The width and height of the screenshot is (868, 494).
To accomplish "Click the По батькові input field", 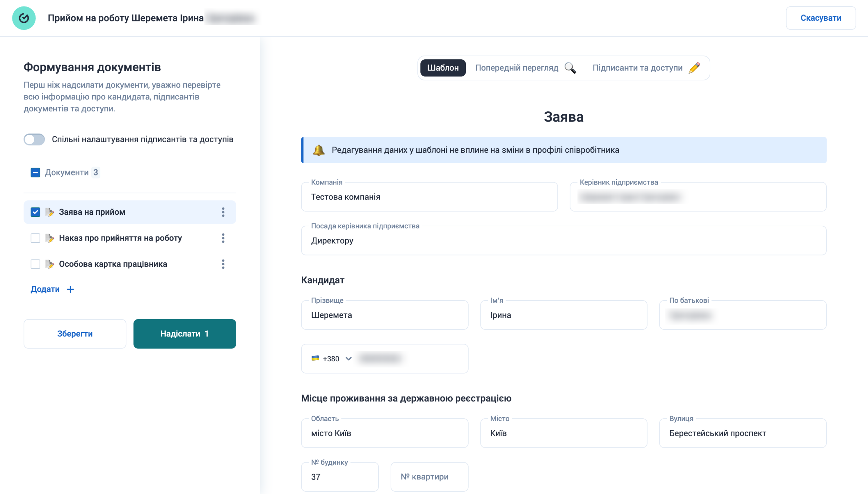I will coord(743,315).
